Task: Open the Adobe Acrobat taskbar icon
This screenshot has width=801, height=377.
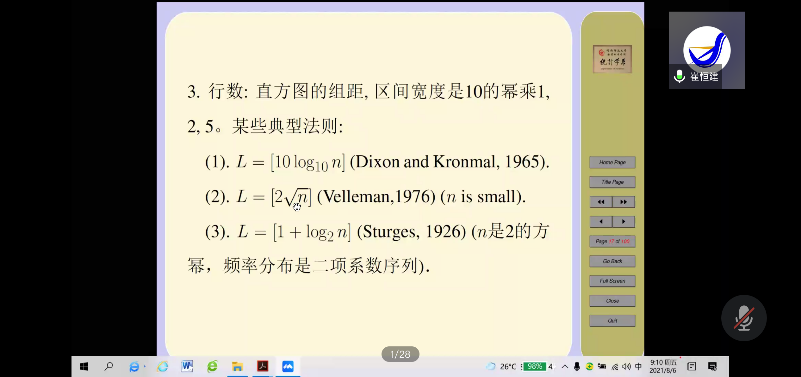Action: pos(263,366)
